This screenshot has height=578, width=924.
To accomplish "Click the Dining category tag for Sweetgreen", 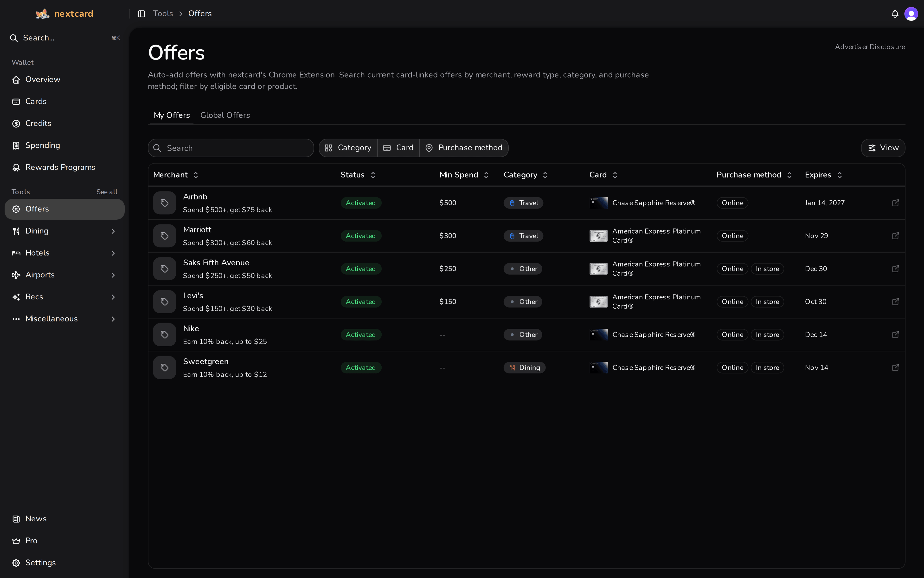I will click(524, 367).
